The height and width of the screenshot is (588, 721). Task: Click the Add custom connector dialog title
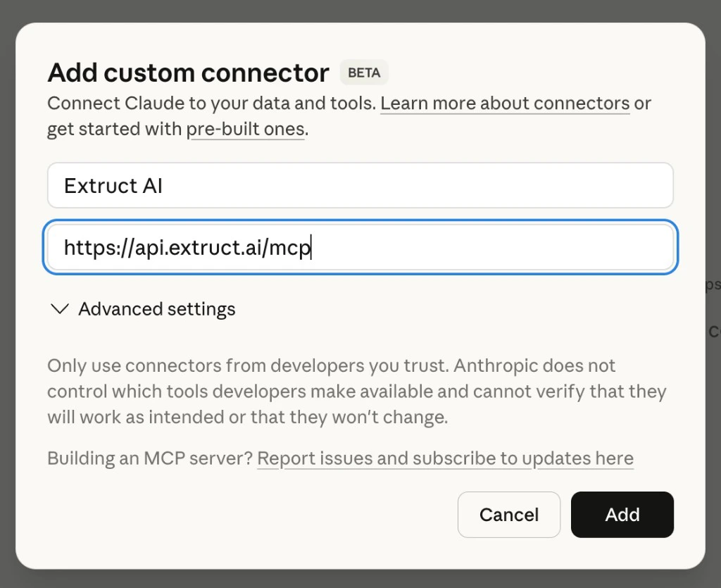tap(187, 73)
